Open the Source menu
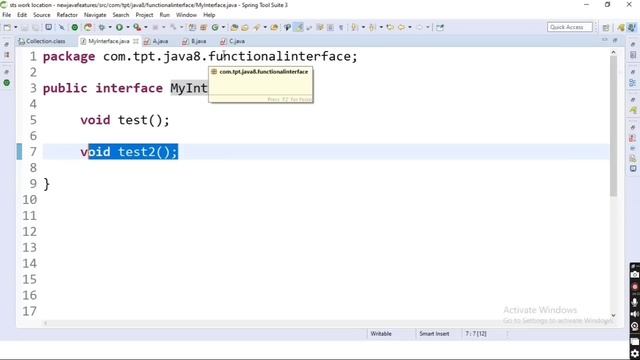The image size is (640, 360). click(42, 15)
